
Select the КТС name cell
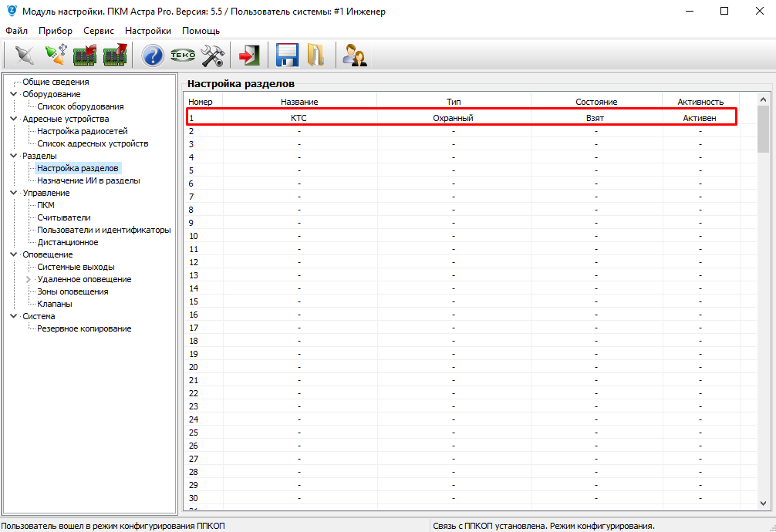[x=299, y=118]
